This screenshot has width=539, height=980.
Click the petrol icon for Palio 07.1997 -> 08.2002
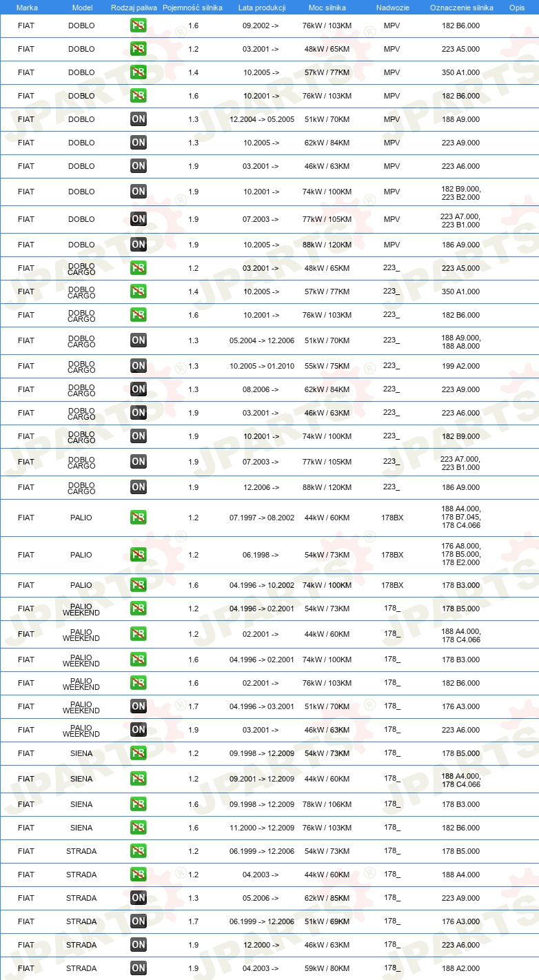click(x=139, y=518)
